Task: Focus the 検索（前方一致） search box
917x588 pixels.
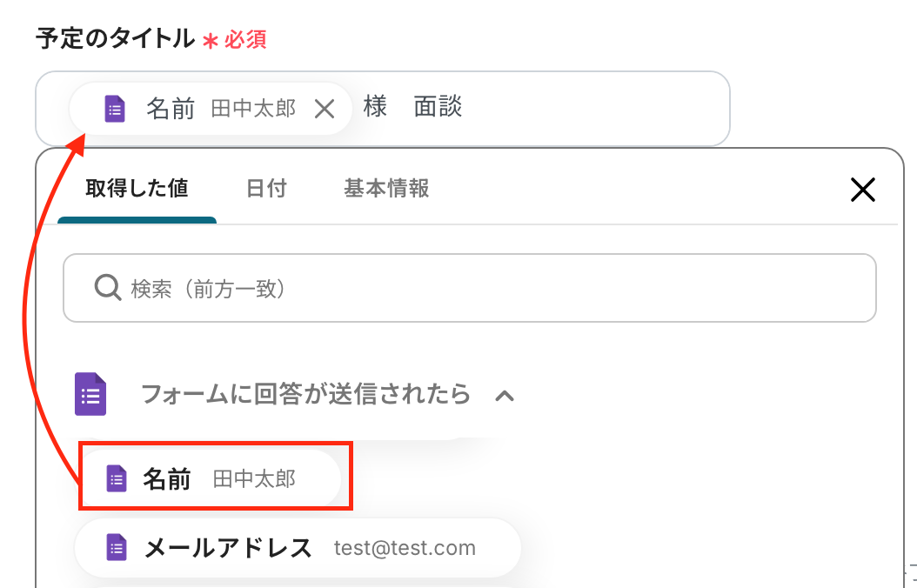Action: [x=487, y=288]
